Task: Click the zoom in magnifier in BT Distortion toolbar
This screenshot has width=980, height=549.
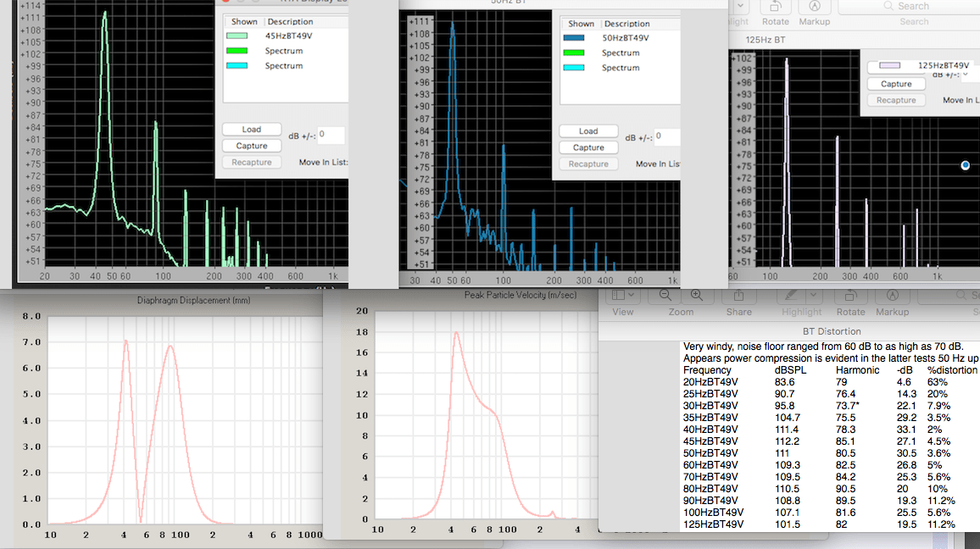Action: tap(696, 296)
